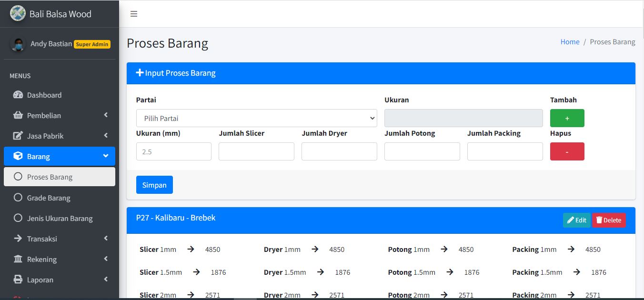
Task: Open Jenis Ukuran Barang menu item
Action: click(x=60, y=218)
